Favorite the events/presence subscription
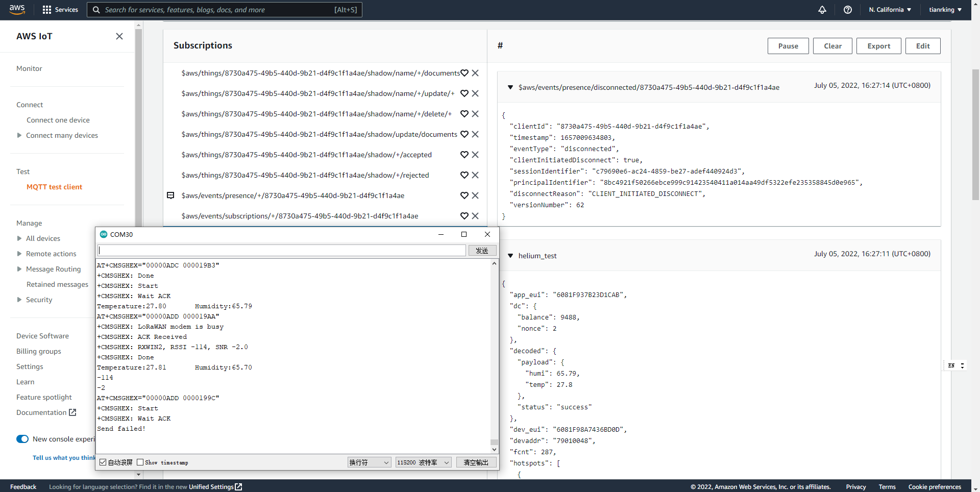980x492 pixels. (x=464, y=195)
